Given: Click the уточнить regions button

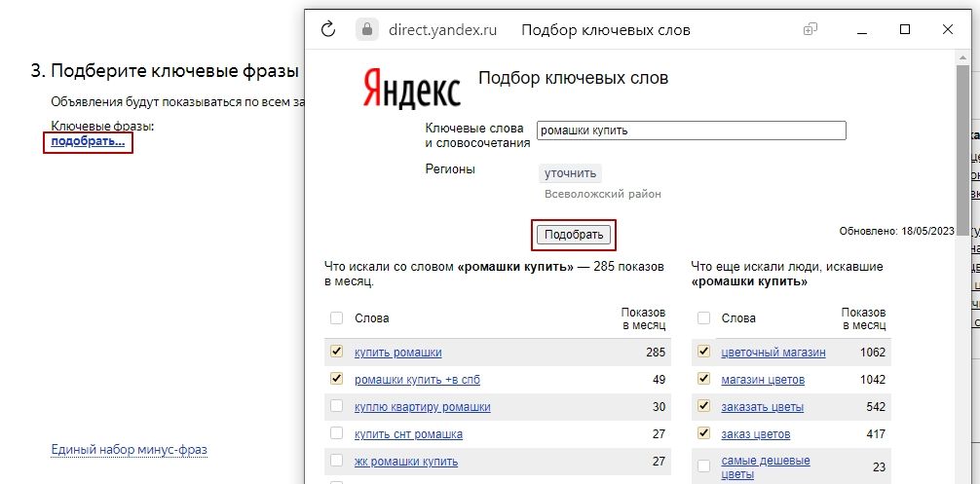Looking at the screenshot, I should [x=570, y=173].
